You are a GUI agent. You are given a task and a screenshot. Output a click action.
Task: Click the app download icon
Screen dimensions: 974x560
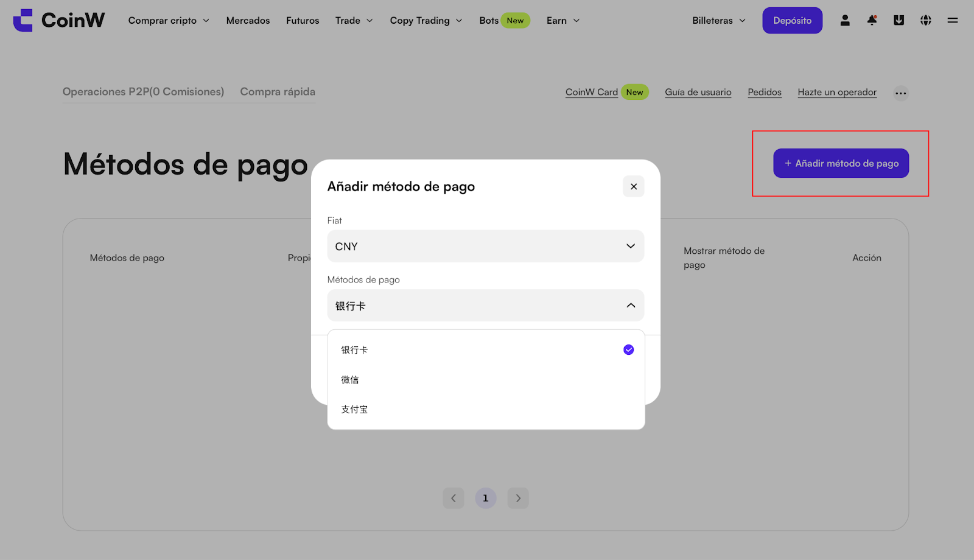pos(899,20)
